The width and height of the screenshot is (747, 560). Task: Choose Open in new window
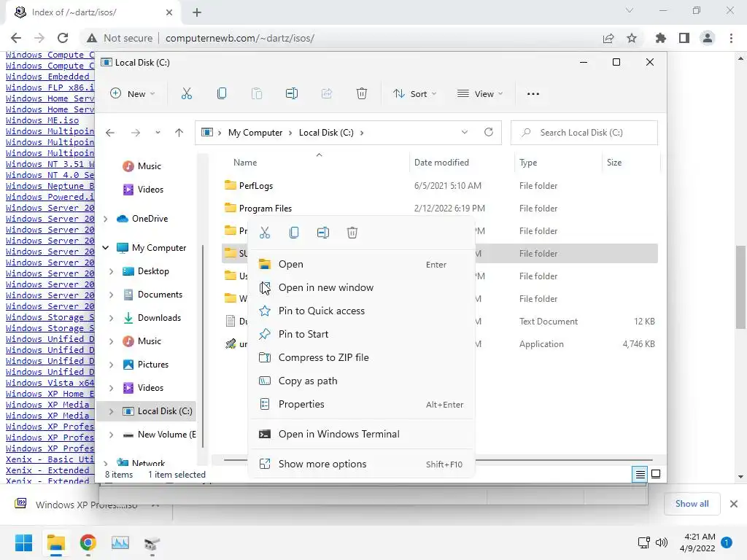point(362,287)
